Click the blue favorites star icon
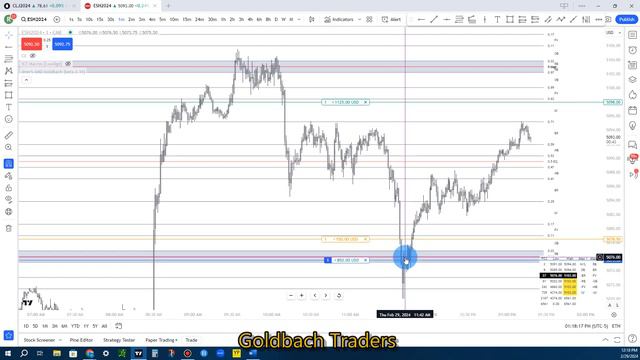This screenshot has height=360, width=640. (x=9, y=336)
